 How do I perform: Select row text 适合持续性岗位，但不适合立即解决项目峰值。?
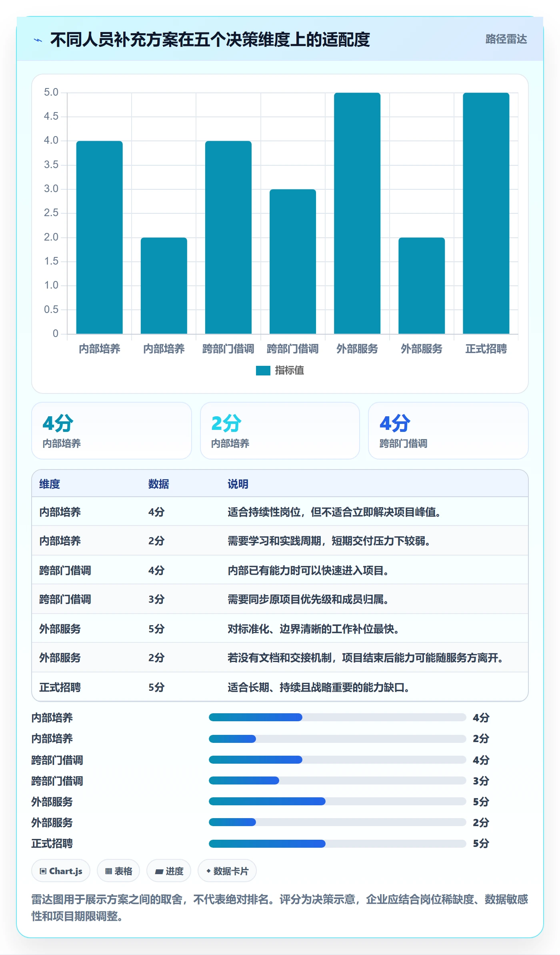[334, 512]
